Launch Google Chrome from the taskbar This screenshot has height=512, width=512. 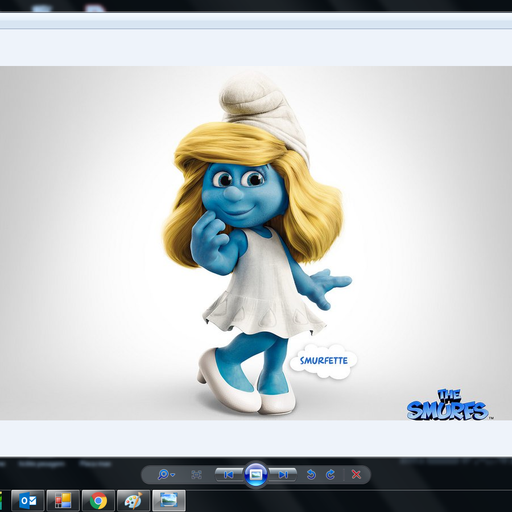click(98, 501)
